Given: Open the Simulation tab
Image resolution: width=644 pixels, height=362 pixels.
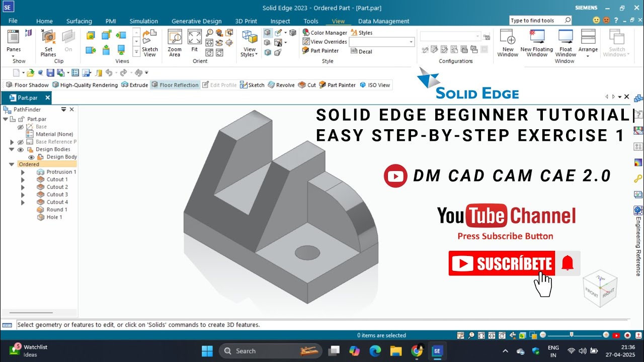Looking at the screenshot, I should (144, 21).
